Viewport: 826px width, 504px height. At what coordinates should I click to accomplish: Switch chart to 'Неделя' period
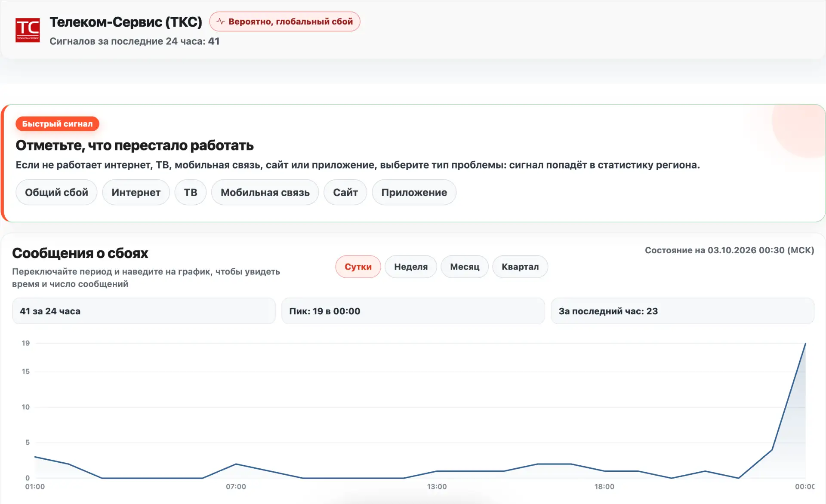click(411, 267)
